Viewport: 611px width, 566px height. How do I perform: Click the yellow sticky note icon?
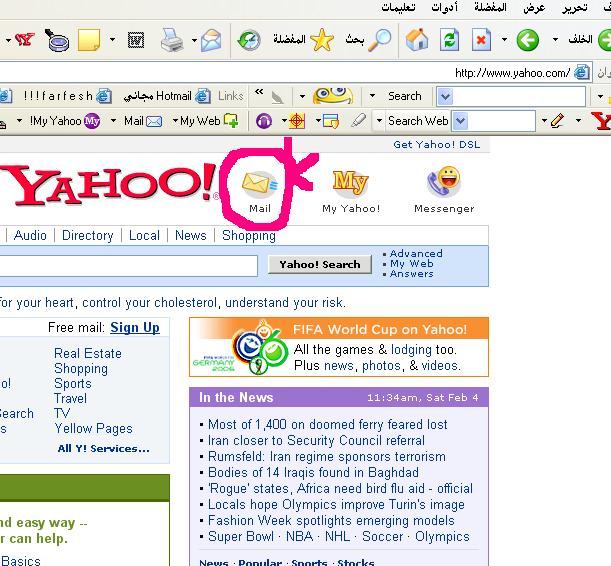[x=89, y=40]
